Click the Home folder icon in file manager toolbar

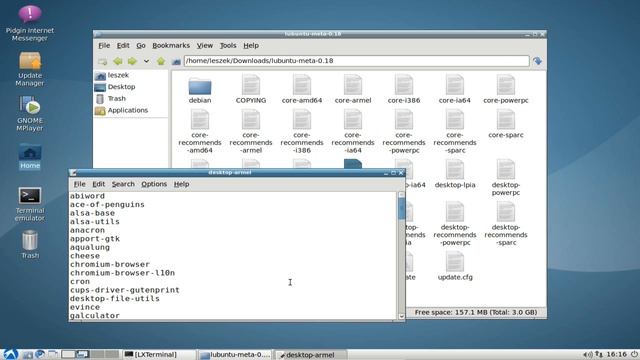pos(176,61)
